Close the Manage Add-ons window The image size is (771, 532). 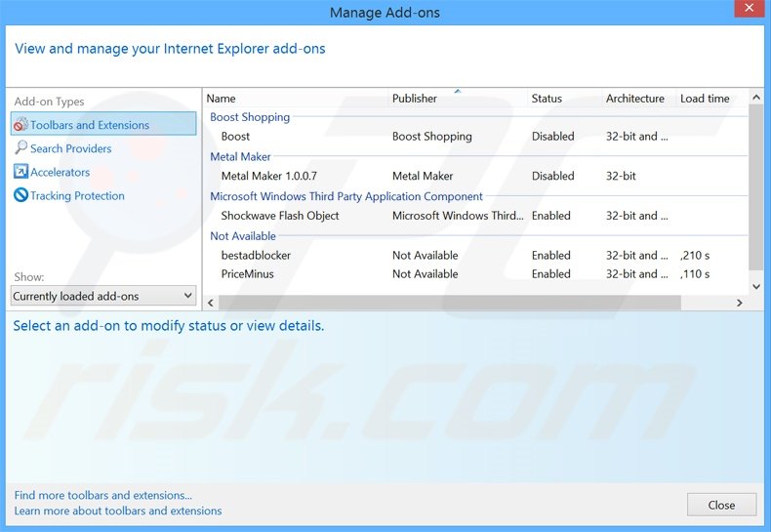pos(749,9)
